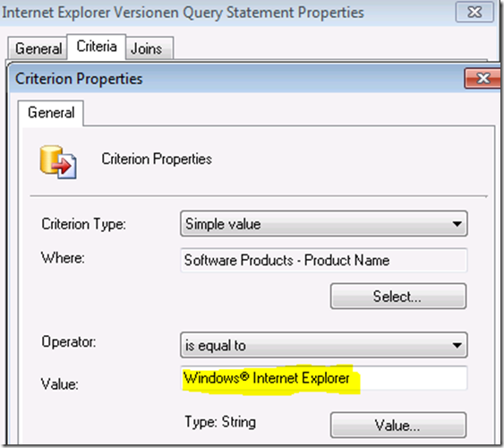Image resolution: width=504 pixels, height=448 pixels.
Task: Choose the 'is equal to' operator box
Action: pyautogui.click(x=324, y=345)
